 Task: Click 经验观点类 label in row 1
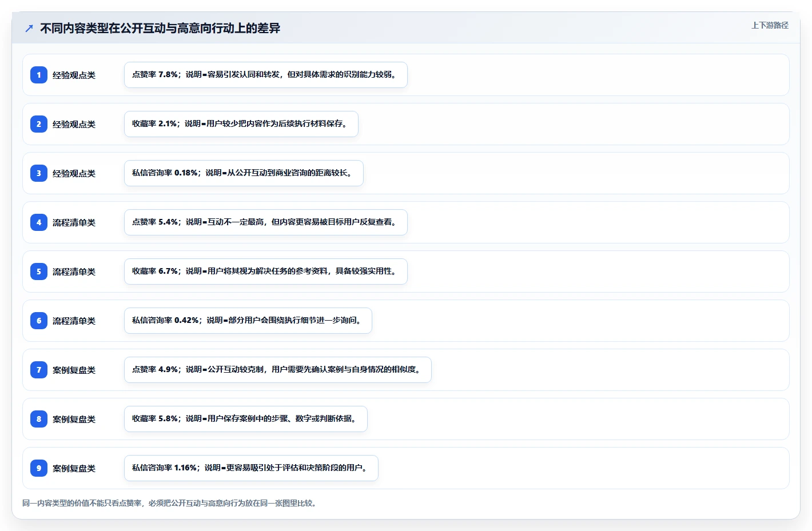74,75
